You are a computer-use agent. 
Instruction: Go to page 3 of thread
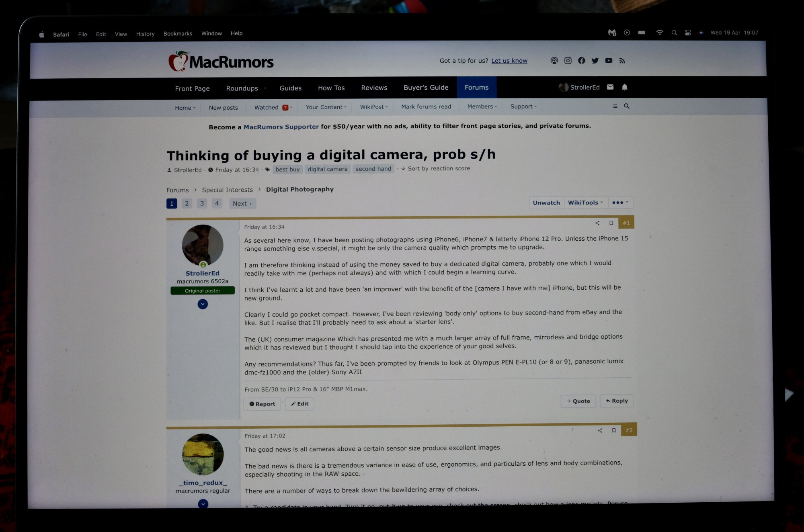pos(202,203)
